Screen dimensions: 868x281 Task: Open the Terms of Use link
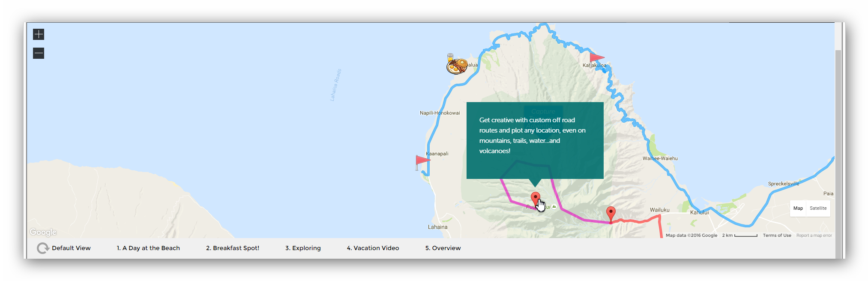point(777,236)
